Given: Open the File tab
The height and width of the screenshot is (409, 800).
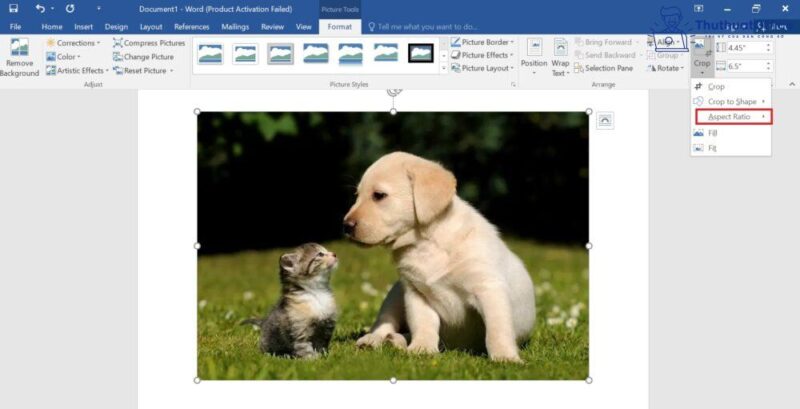Looking at the screenshot, I should tap(15, 27).
